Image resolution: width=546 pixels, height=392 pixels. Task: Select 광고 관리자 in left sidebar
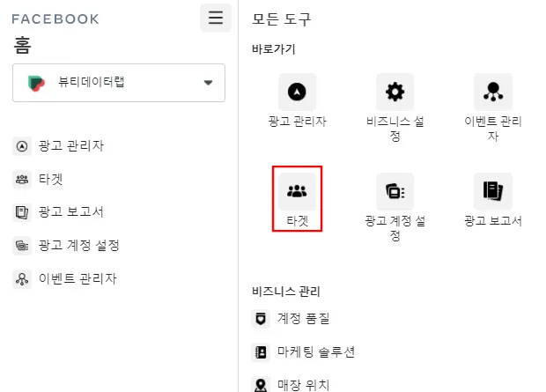(x=58, y=145)
